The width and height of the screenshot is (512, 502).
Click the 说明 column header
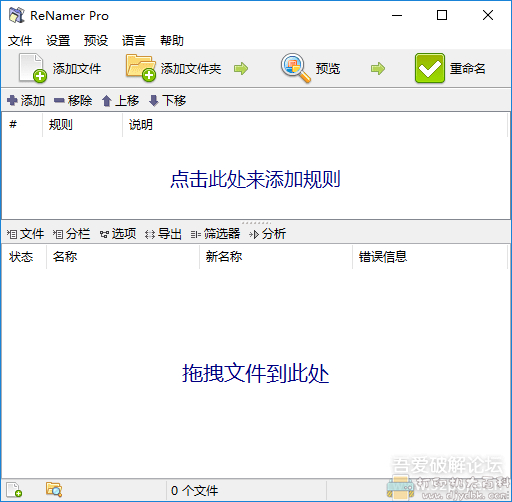coord(315,125)
